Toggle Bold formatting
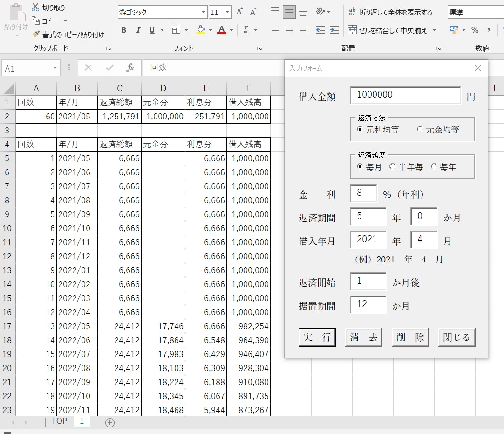504x434 pixels. tap(124, 30)
